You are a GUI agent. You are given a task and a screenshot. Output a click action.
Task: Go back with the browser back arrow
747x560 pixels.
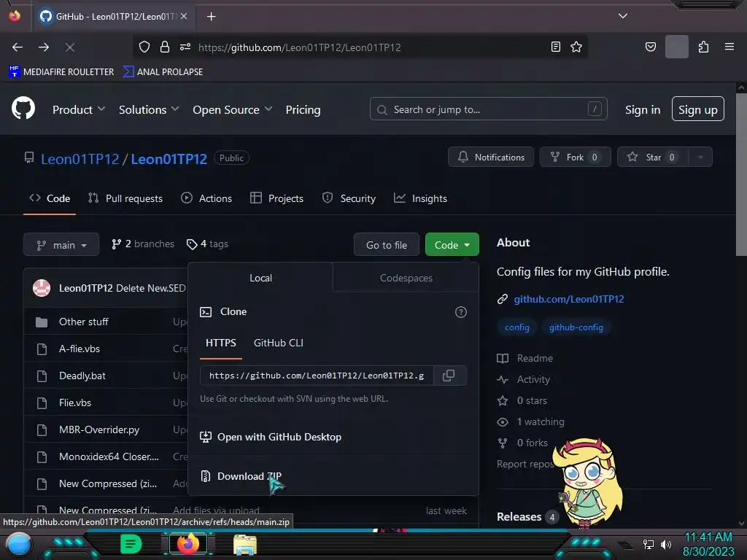tap(18, 47)
